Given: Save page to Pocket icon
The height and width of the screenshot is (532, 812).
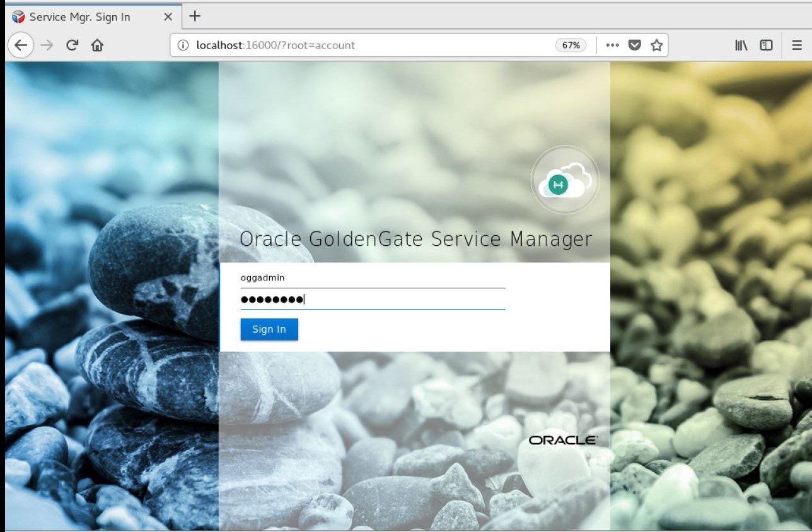Looking at the screenshot, I should 635,45.
